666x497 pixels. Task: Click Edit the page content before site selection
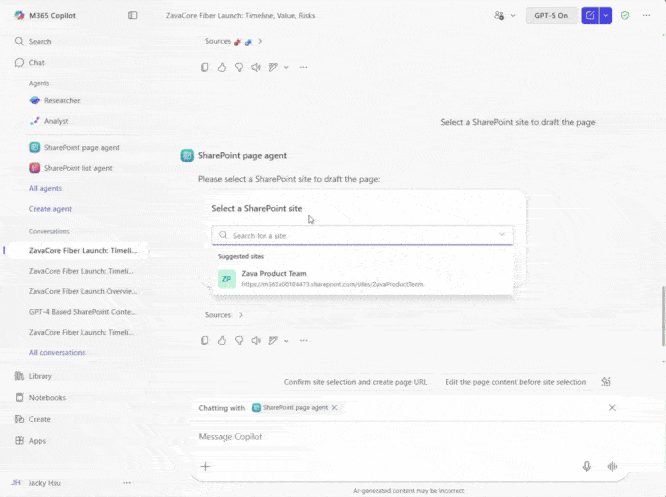click(x=516, y=382)
